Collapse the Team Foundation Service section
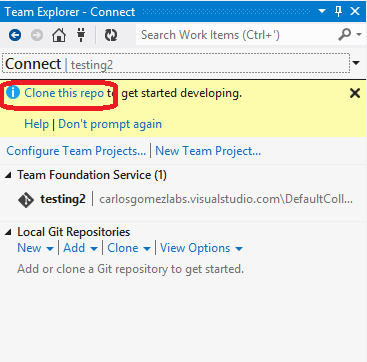Image resolution: width=367 pixels, height=362 pixels. click(x=8, y=175)
